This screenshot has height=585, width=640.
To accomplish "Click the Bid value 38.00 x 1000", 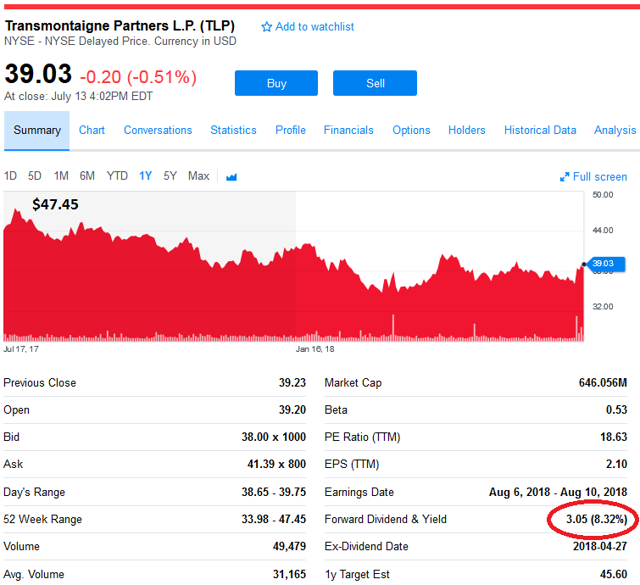I will click(x=273, y=437).
